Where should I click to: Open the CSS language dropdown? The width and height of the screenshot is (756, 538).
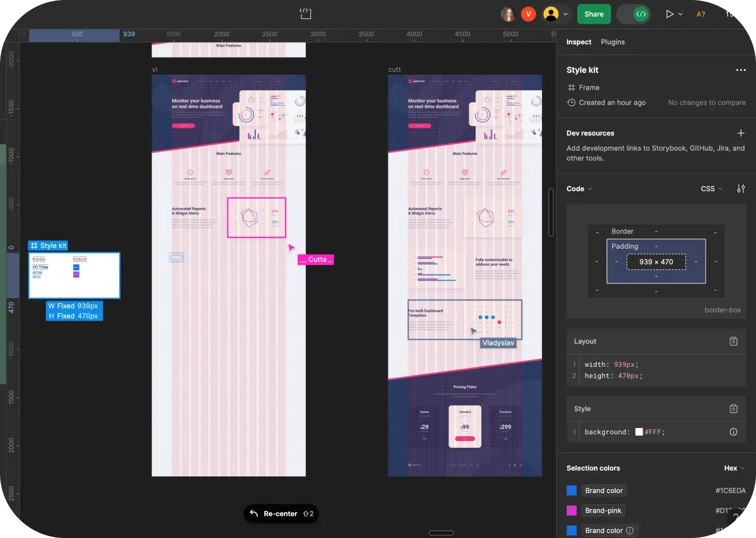pyautogui.click(x=711, y=189)
